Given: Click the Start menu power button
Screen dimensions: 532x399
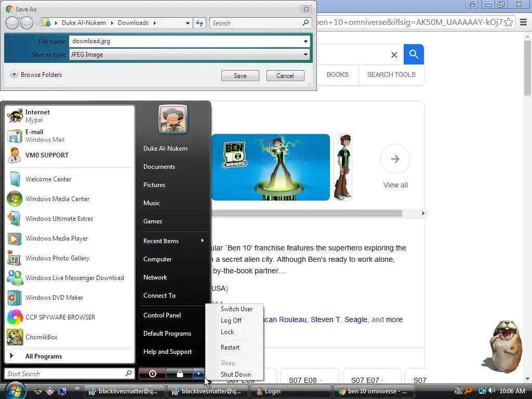Looking at the screenshot, I should 152,374.
